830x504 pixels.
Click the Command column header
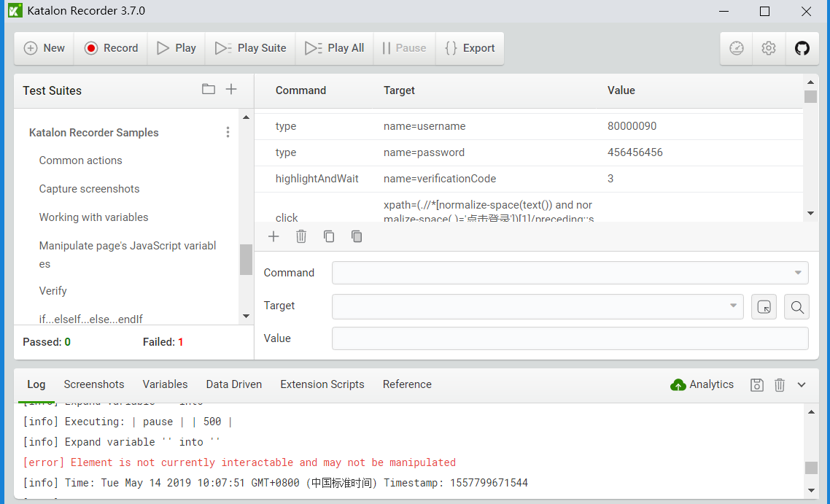(300, 90)
